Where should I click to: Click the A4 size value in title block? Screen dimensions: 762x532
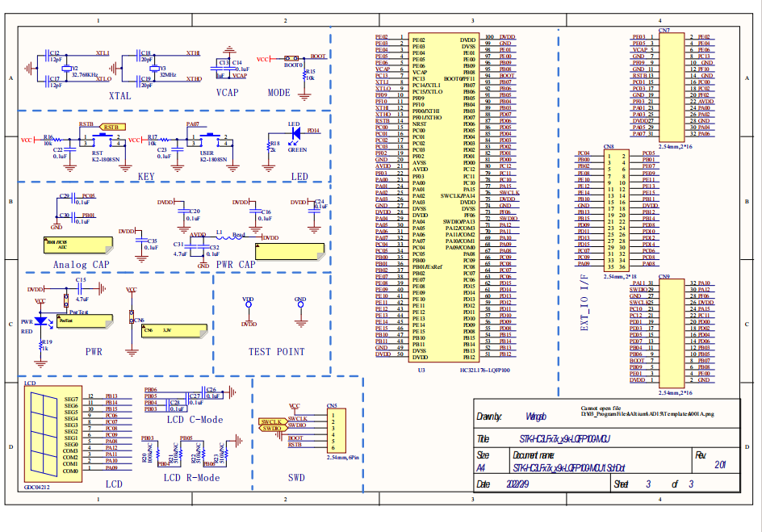tap(481, 468)
